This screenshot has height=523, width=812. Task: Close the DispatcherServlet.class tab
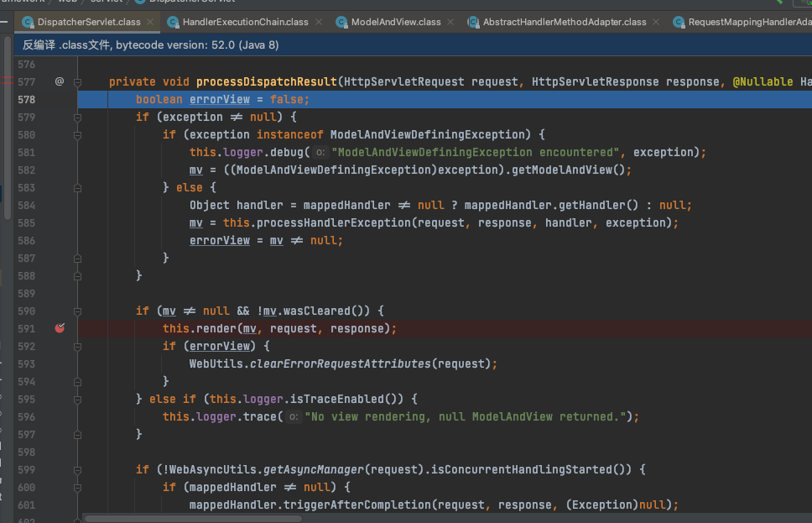(150, 22)
